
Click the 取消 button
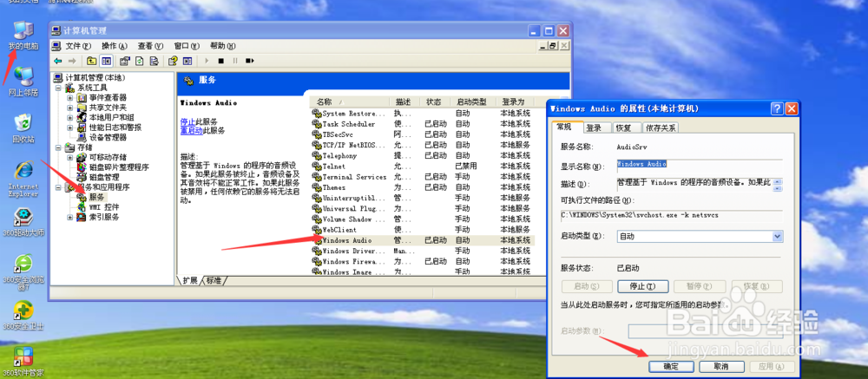click(720, 366)
